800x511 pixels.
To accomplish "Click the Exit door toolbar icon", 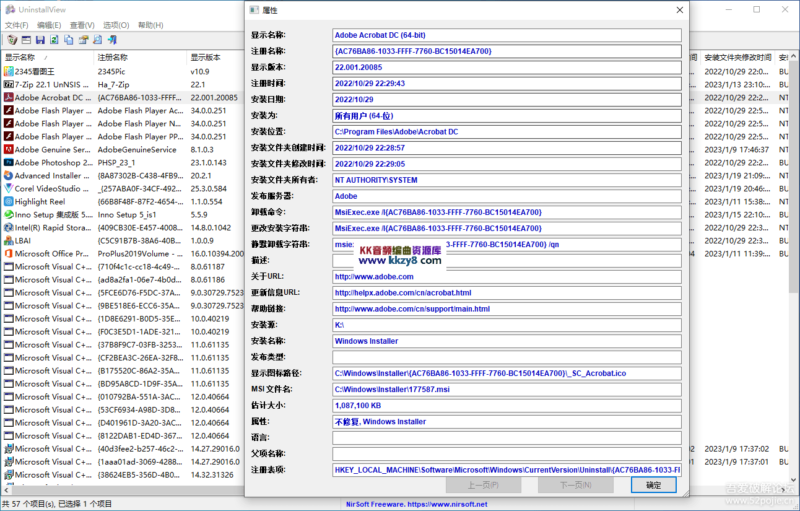I will coord(112,40).
